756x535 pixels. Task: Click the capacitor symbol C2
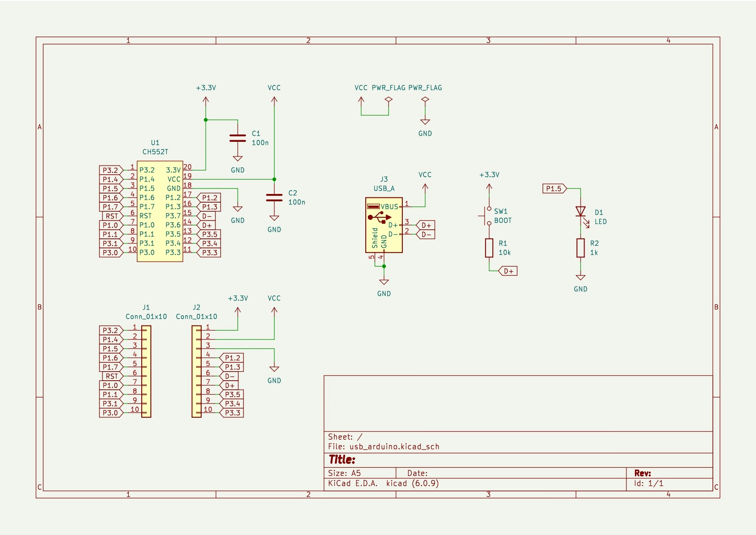tap(274, 198)
